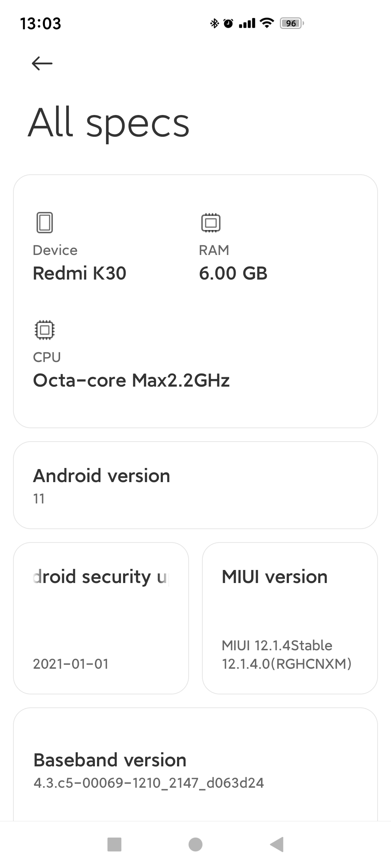Open the MIUI version card

pos(290,618)
